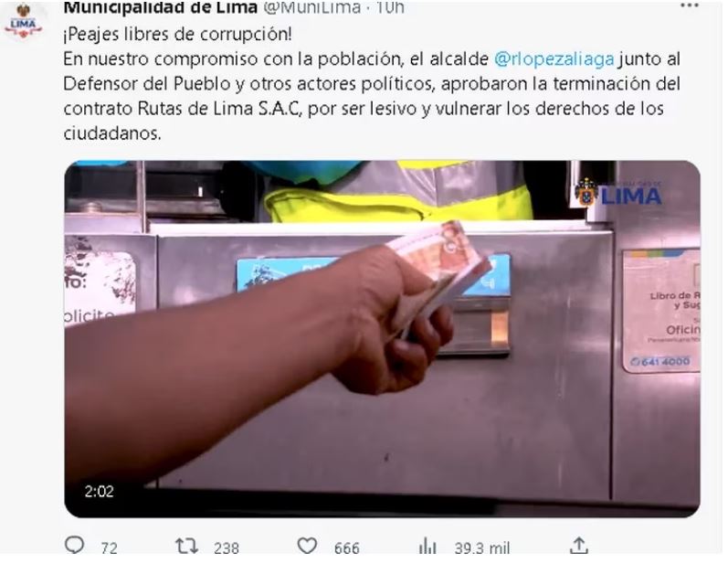Open the Municipalidad de Lima account name

coord(160,7)
